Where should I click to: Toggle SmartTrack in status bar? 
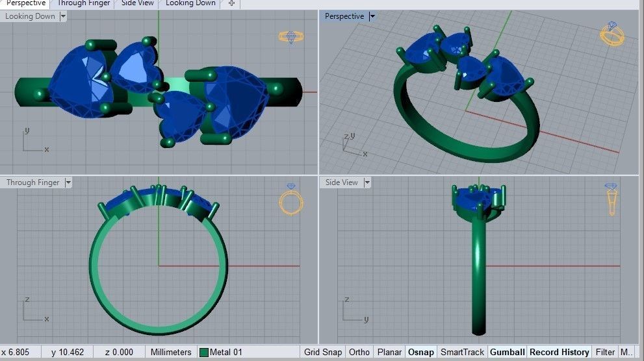click(x=462, y=352)
